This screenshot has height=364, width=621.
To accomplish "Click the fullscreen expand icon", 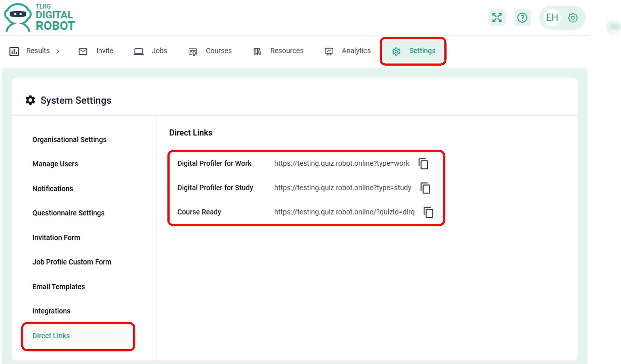I will 497,18.
